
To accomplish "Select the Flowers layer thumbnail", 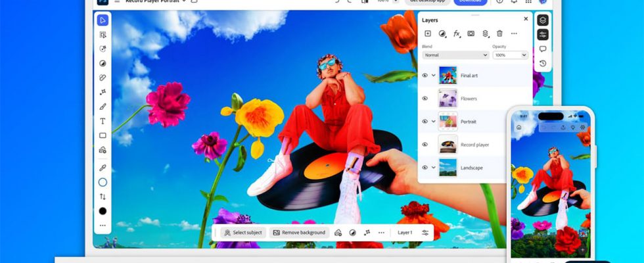I will point(448,98).
